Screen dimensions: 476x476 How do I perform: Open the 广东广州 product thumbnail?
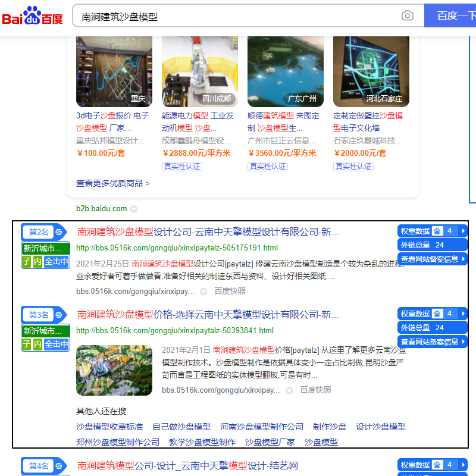point(286,71)
